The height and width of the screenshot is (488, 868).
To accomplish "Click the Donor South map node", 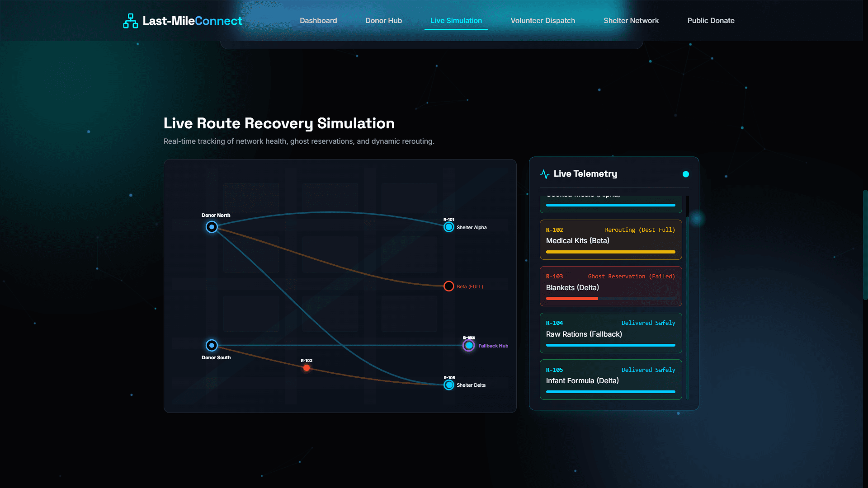I will 212,345.
